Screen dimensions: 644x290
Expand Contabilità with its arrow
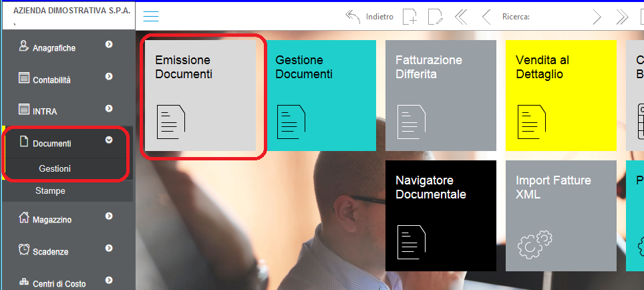click(x=109, y=76)
